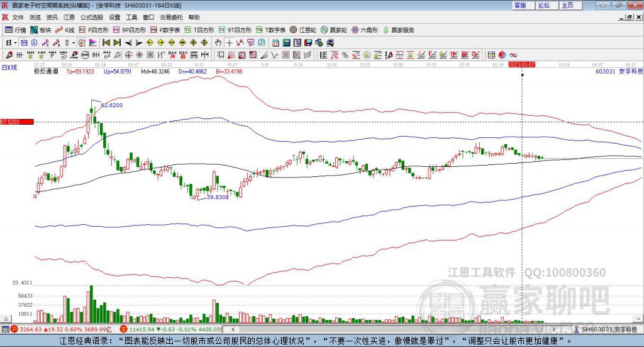The width and height of the screenshot is (644, 347).
Task: Open the 板块 sector view
Action: click(x=41, y=30)
